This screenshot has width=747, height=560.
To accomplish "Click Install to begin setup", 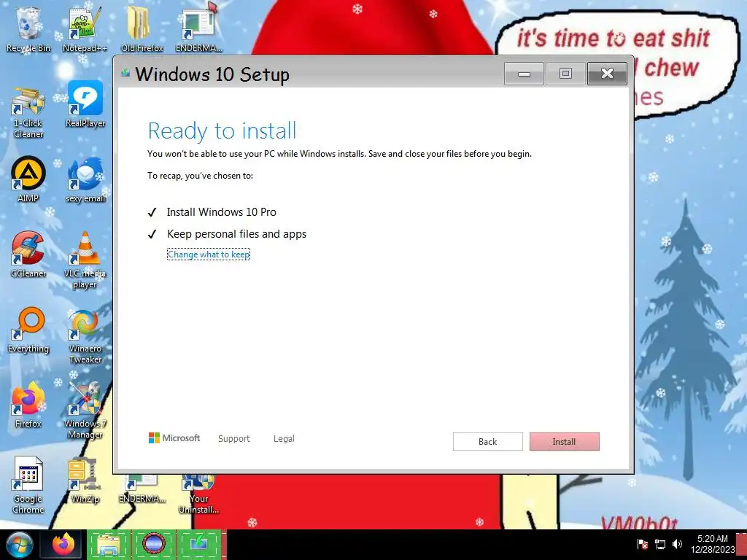I will click(x=564, y=441).
